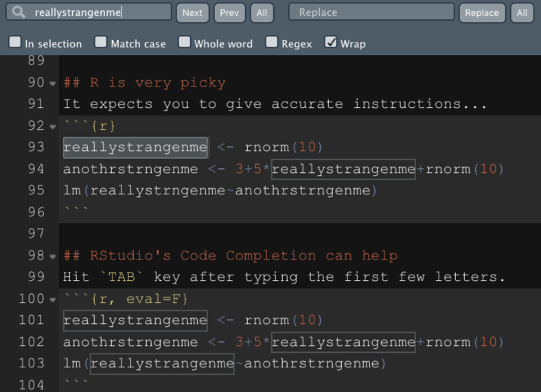Click into the find field containing 'reallystrangenme'
Image resolution: width=541 pixels, height=392 pixels.
tap(96, 12)
